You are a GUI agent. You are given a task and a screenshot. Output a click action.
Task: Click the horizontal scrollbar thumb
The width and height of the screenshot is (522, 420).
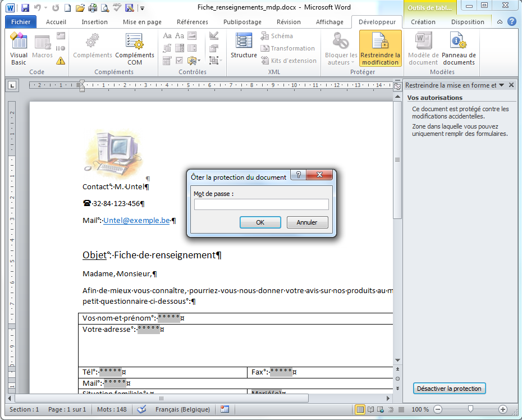click(162, 398)
